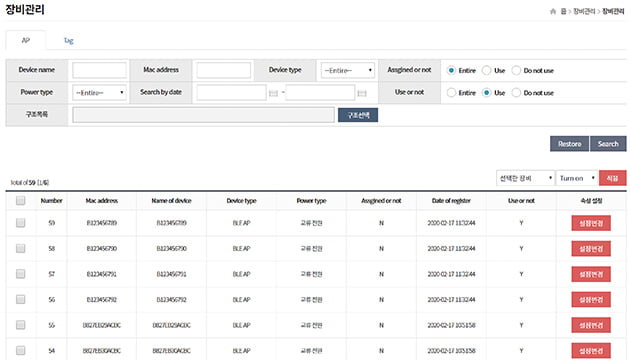Check the box for row number 59

tap(20, 223)
